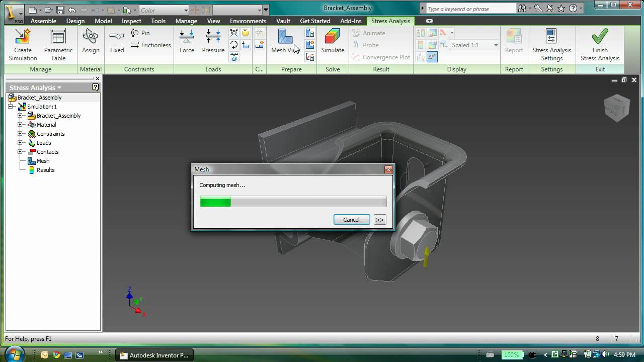Click the Mesh dialog close X

point(388,170)
